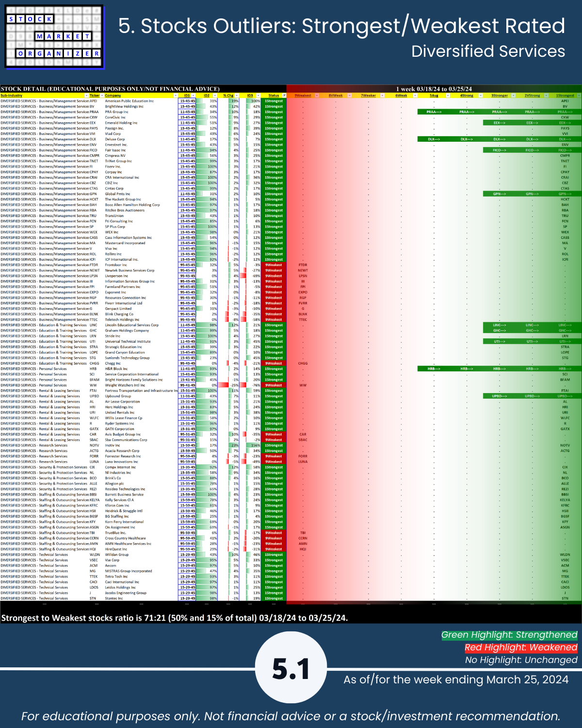Image resolution: width=582 pixels, height=728 pixels.
Task: Click the Green Highlight: Strengthened legend
Action: click(x=509, y=635)
